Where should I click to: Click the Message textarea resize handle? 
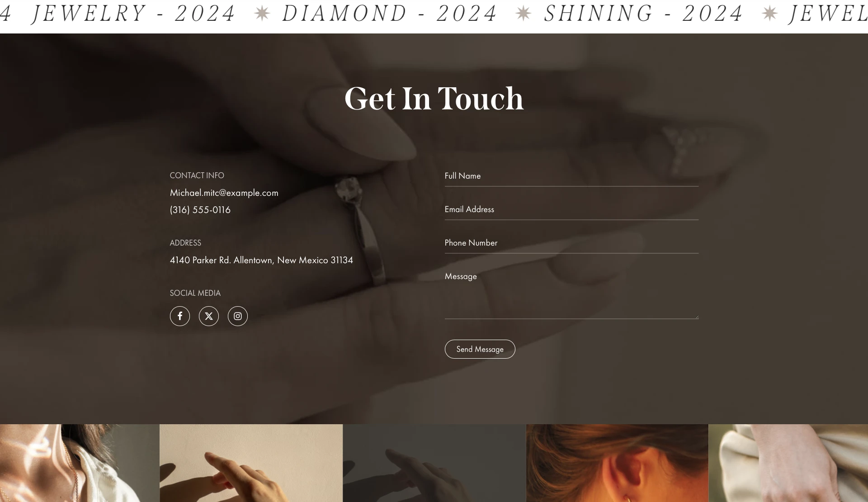[696, 317]
